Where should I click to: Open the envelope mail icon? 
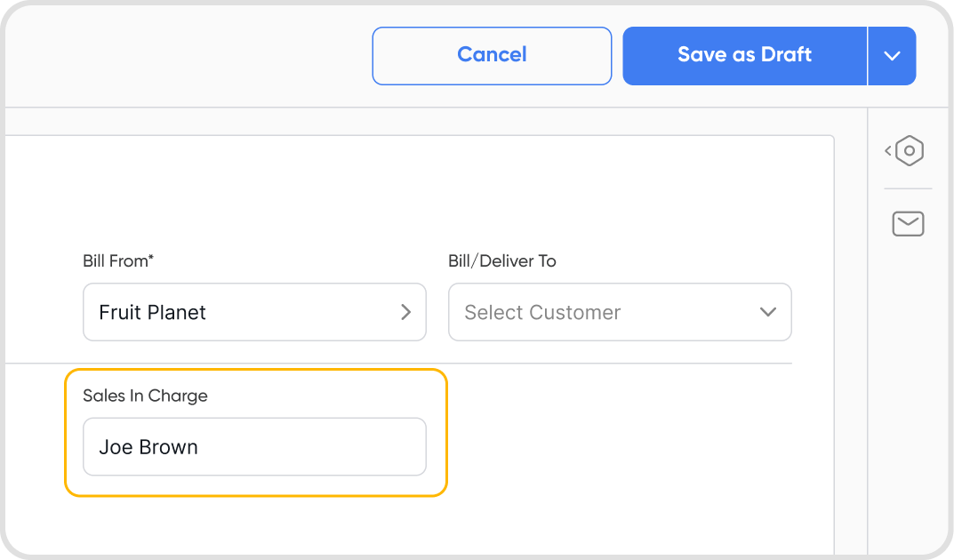pyautogui.click(x=908, y=224)
